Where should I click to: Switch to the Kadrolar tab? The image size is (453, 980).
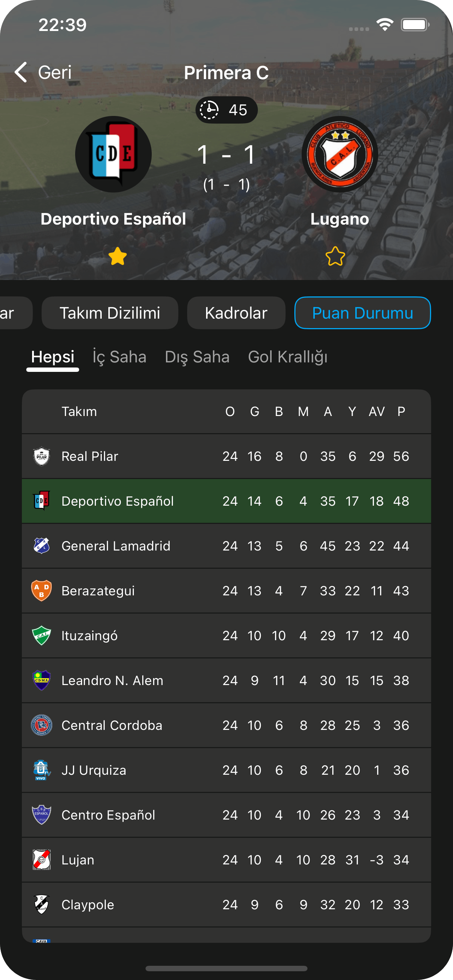coord(236,313)
